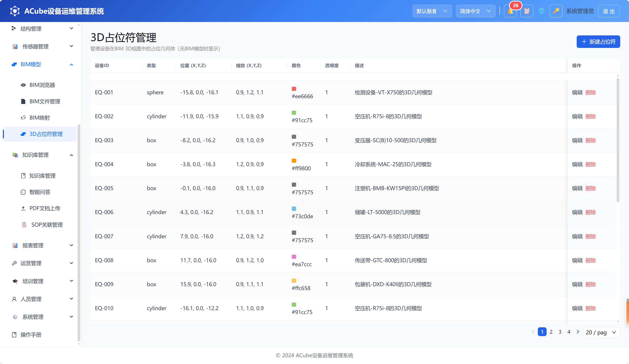This screenshot has height=364, width=629.
Task: Click the ACube logo icon
Action: pyautogui.click(x=15, y=11)
